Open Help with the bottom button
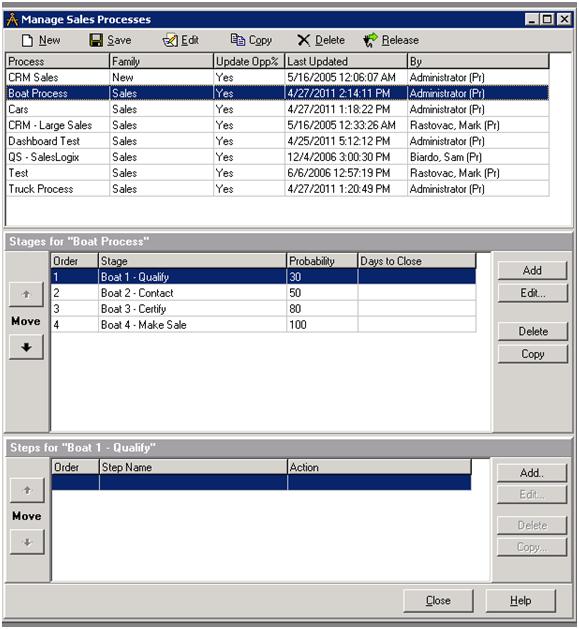This screenshot has width=579, height=629. pos(520,601)
